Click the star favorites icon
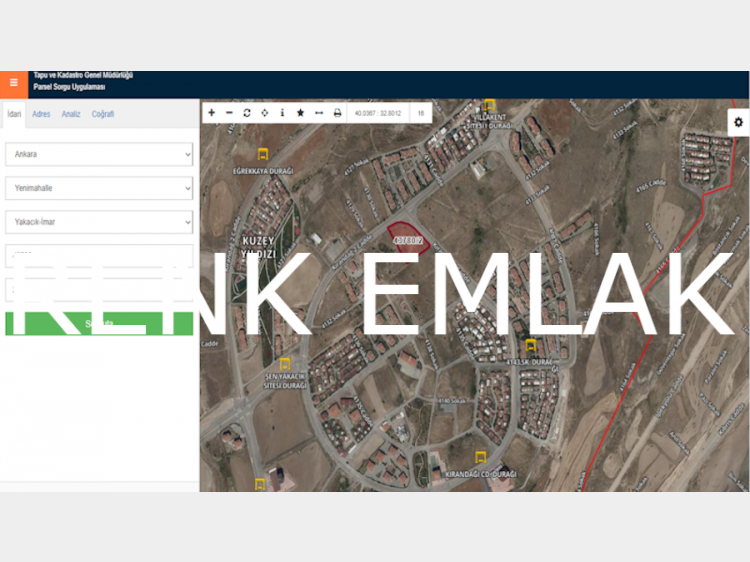This screenshot has height=562, width=750. tap(300, 113)
